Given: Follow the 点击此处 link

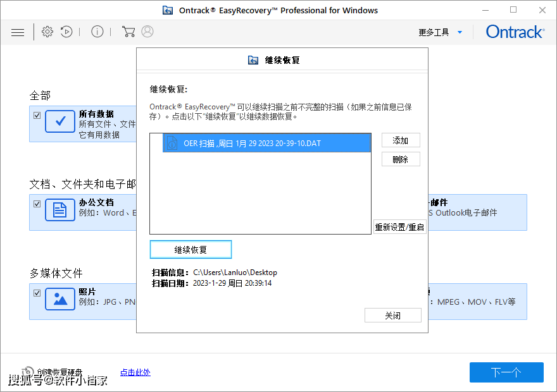Looking at the screenshot, I should coord(135,372).
